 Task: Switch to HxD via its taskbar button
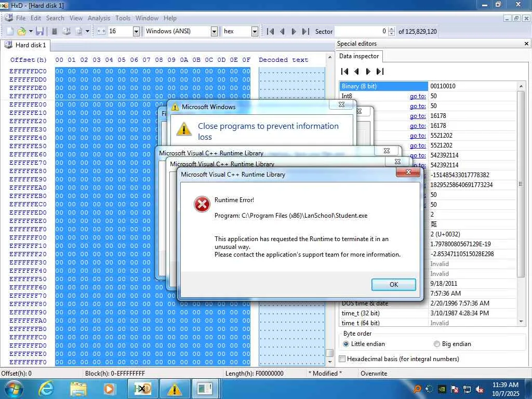click(142, 389)
